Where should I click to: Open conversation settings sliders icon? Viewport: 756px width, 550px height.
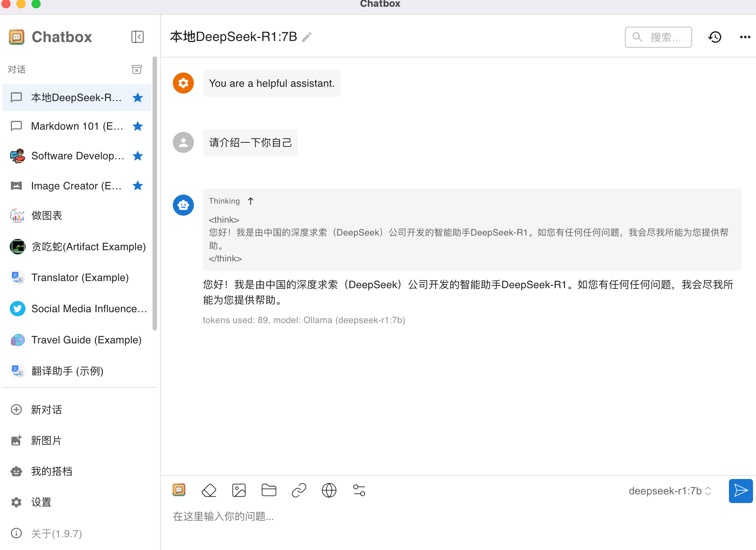pos(359,490)
